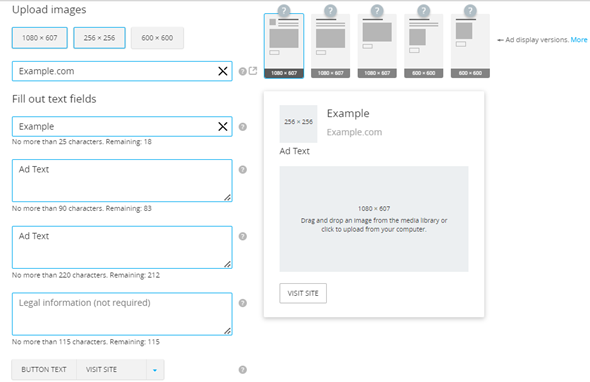Click the VISIT SITE preview button

coord(303,293)
